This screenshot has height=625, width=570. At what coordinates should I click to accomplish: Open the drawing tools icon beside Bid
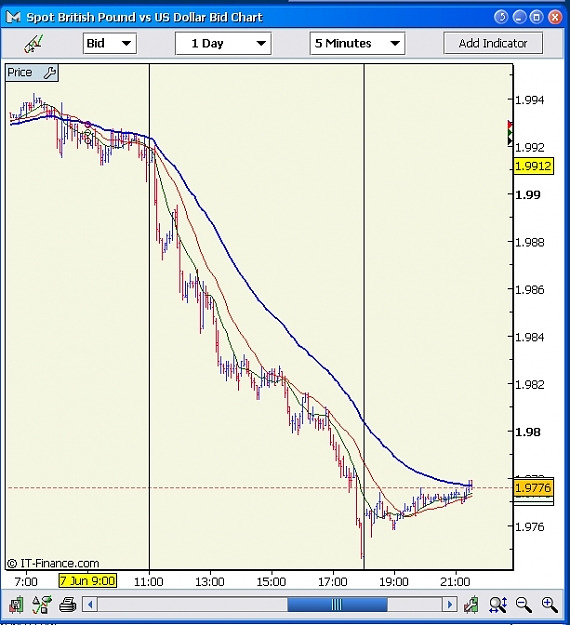(33, 43)
